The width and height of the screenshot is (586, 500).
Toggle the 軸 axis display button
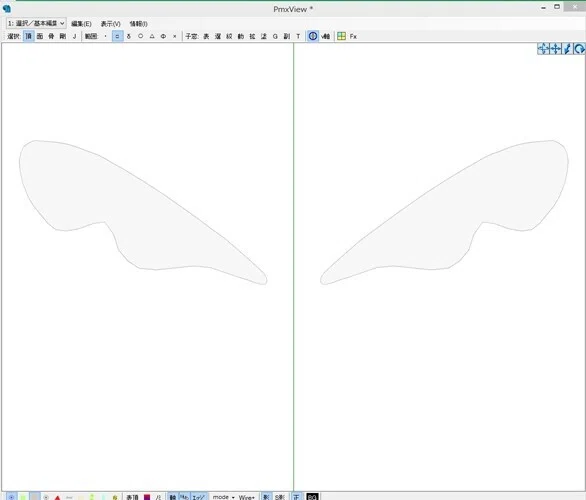coord(173,497)
